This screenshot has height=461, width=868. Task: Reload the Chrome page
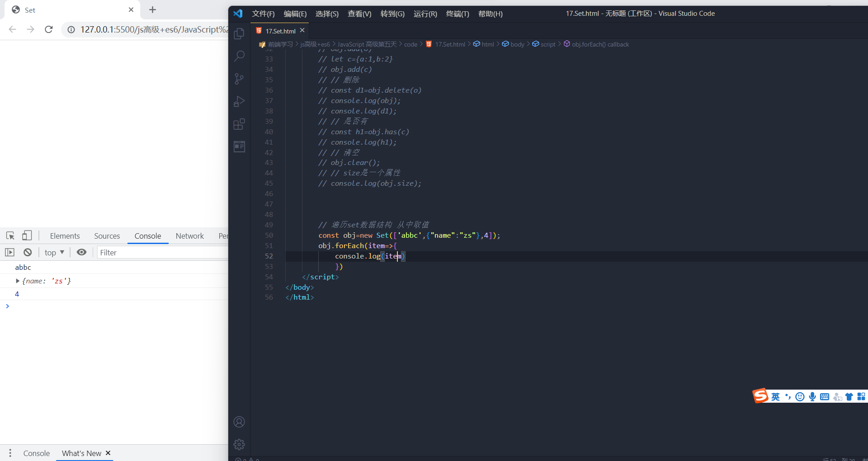[x=49, y=29]
